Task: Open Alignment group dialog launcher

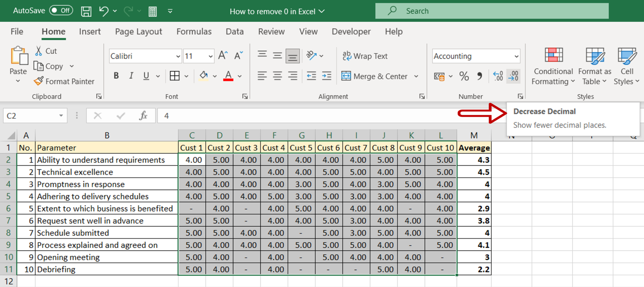Action: [x=422, y=97]
